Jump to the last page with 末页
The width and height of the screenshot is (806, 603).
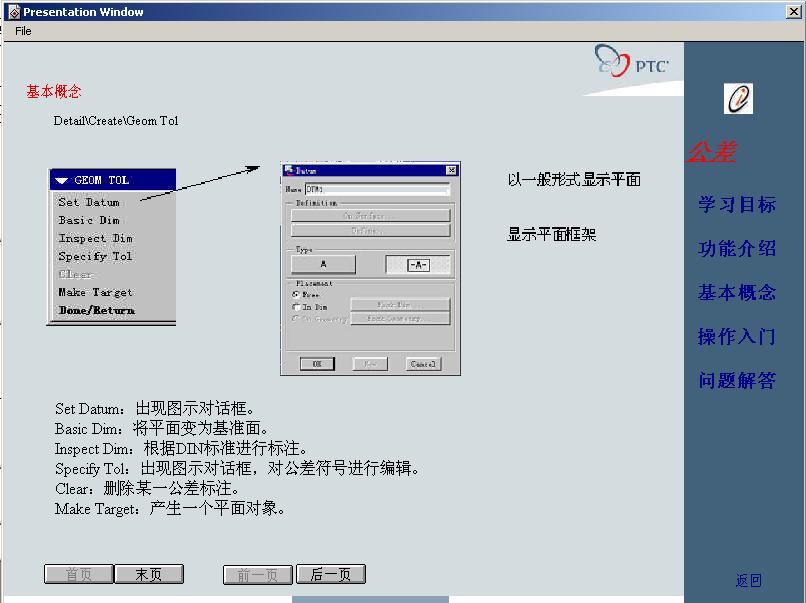coord(149,574)
